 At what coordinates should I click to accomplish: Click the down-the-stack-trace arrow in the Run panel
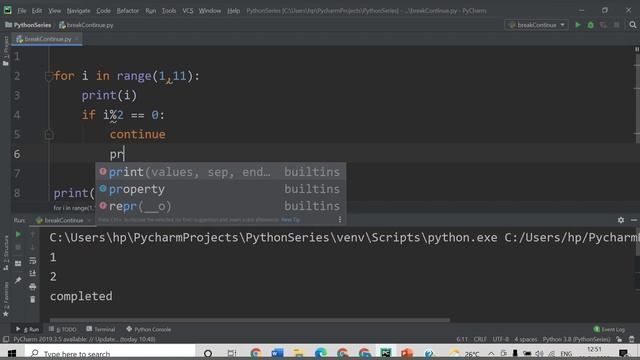(33, 247)
